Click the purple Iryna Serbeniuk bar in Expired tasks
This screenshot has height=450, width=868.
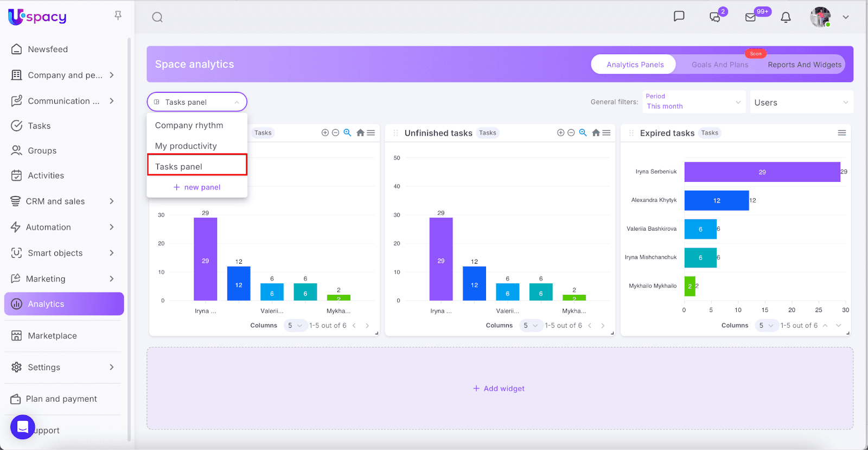click(x=762, y=172)
